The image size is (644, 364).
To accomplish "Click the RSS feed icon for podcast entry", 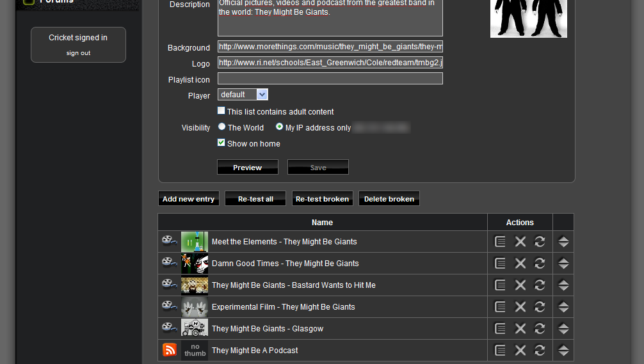I will tap(170, 350).
